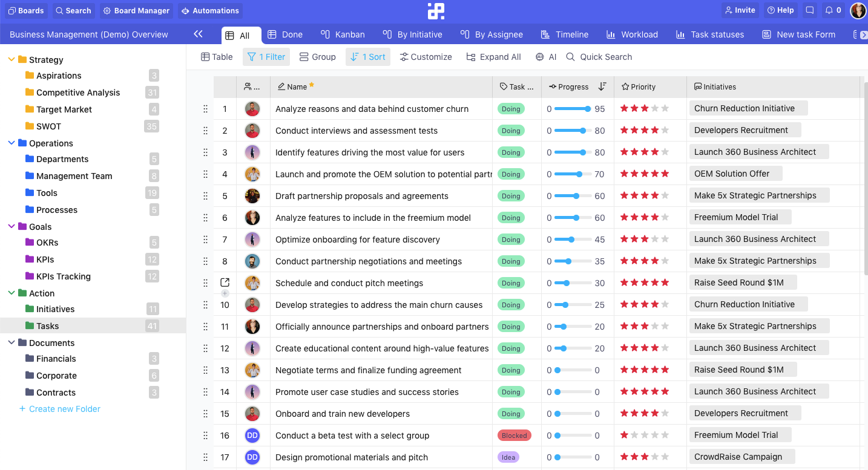Toggle the Progress column sort direction

click(x=602, y=86)
